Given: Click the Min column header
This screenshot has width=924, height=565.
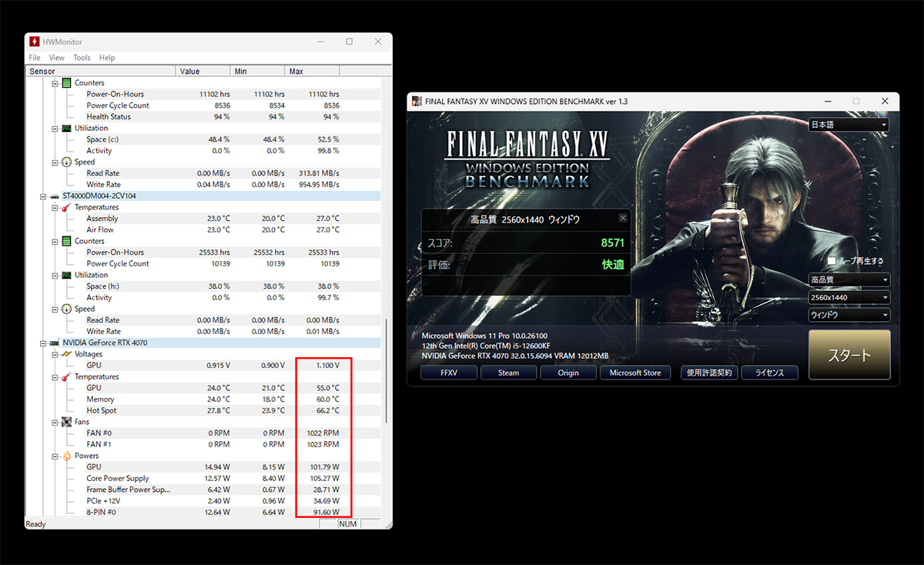Looking at the screenshot, I should click(x=258, y=72).
